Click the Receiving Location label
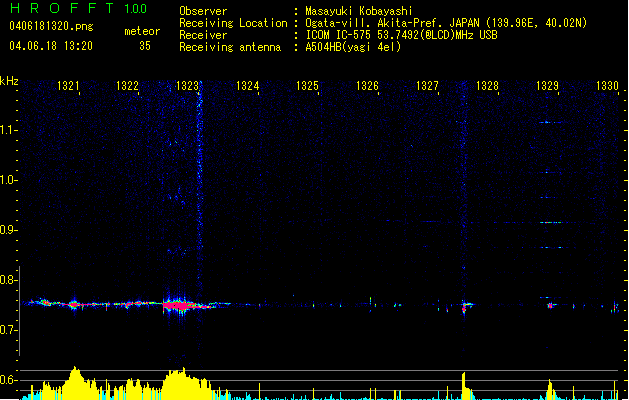Image resolution: width=629 pixels, height=400 pixels. pyautogui.click(x=233, y=23)
